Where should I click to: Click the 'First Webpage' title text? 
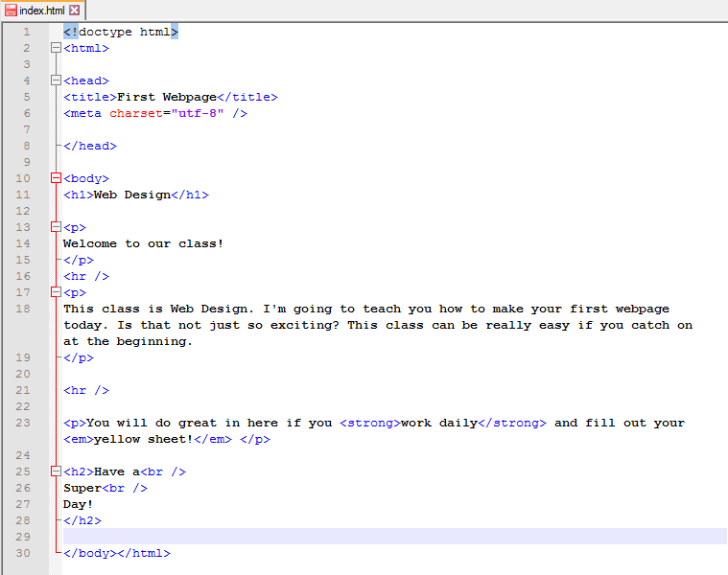(167, 97)
